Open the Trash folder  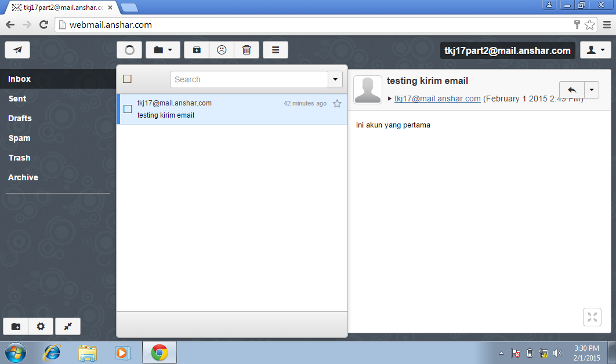click(x=58, y=158)
